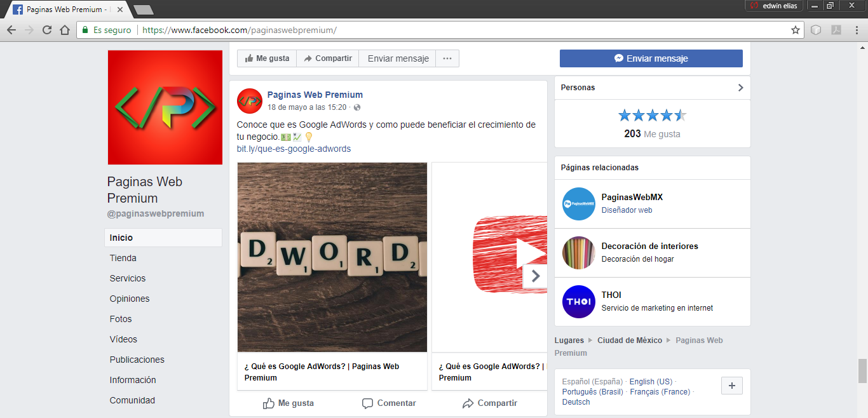Click Páginas relacionadas heading
Viewport: 868px width, 418px height.
click(600, 168)
